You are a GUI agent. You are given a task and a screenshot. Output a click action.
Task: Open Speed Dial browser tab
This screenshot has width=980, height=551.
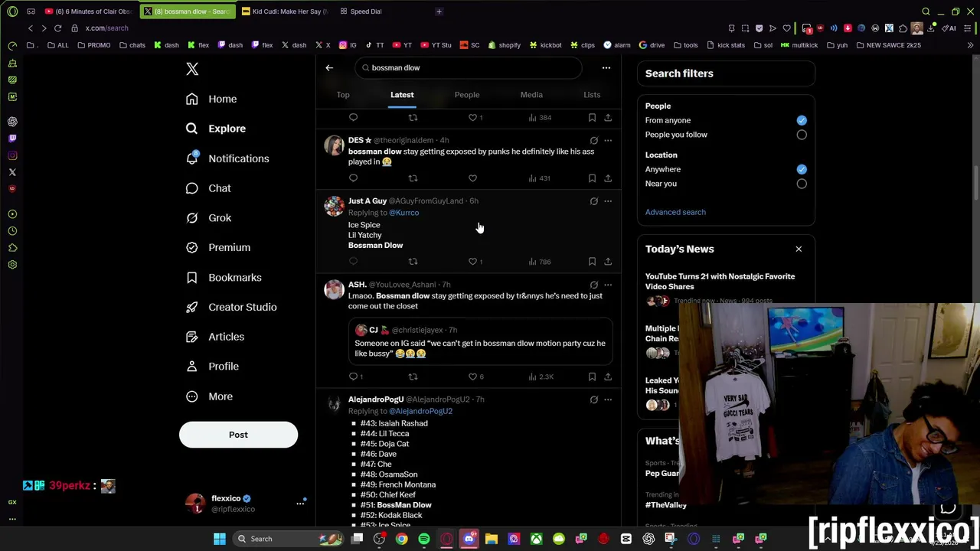pyautogui.click(x=366, y=11)
